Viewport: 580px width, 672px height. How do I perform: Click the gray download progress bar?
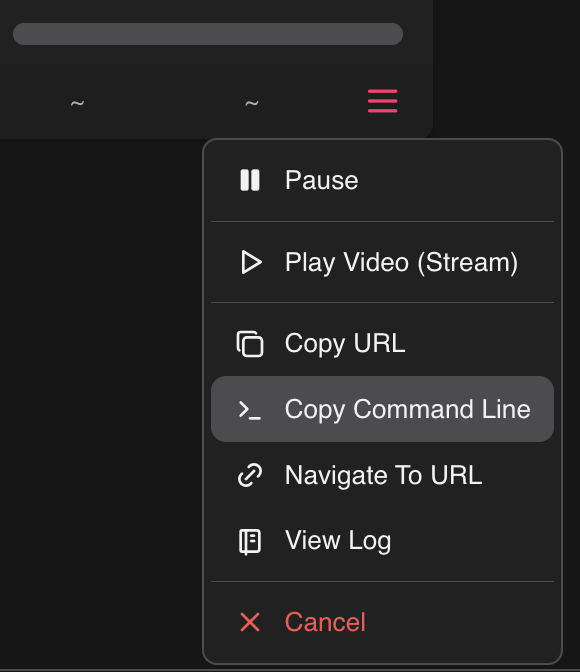(208, 34)
